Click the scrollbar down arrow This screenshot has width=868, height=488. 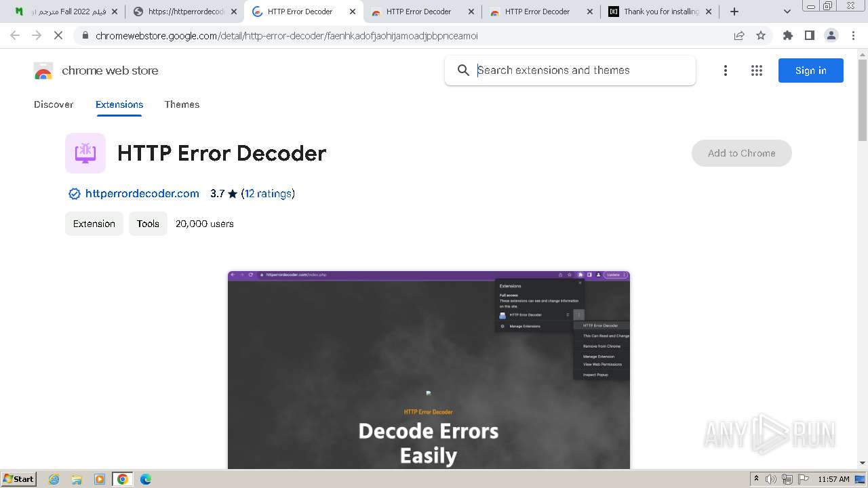863,464
